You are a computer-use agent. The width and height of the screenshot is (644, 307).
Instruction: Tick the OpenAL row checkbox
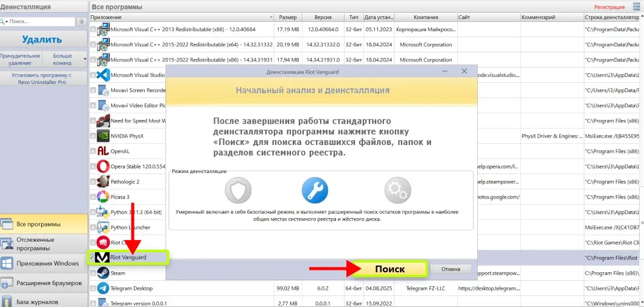pyautogui.click(x=93, y=151)
